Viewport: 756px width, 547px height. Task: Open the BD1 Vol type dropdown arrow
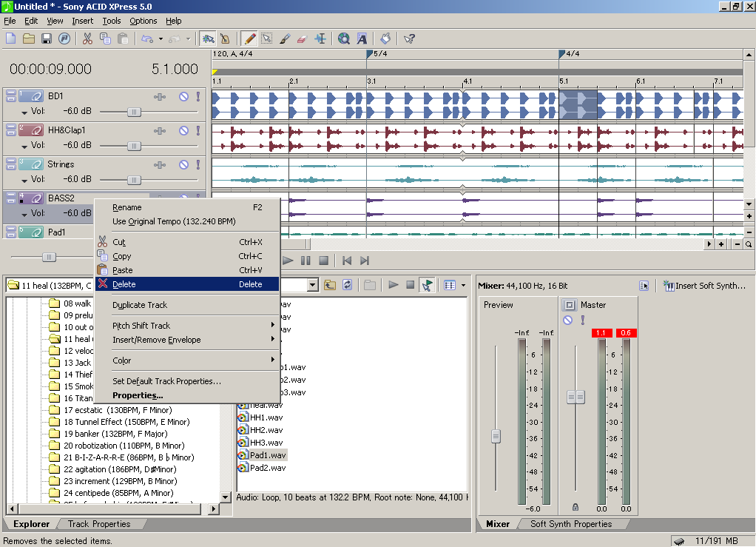click(24, 113)
